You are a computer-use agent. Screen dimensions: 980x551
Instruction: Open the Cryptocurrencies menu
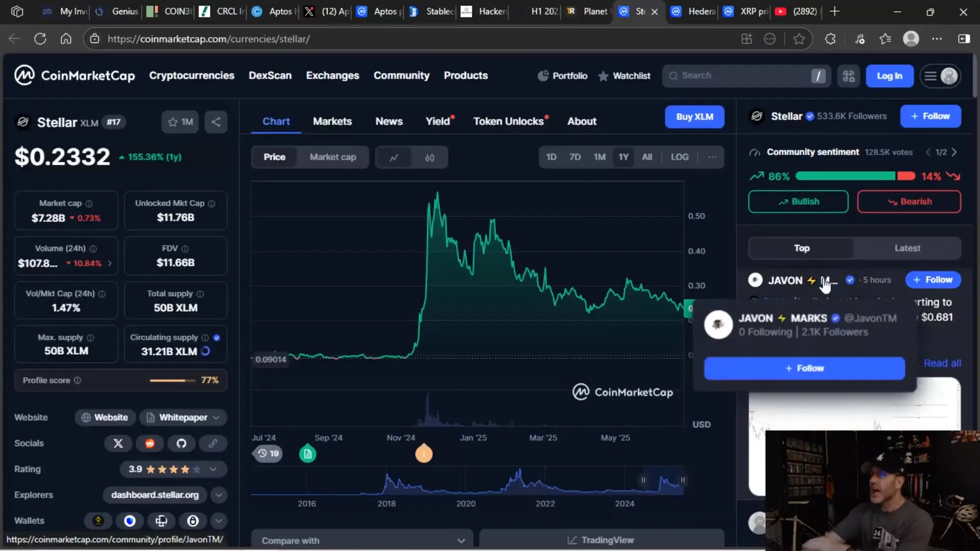pyautogui.click(x=191, y=76)
